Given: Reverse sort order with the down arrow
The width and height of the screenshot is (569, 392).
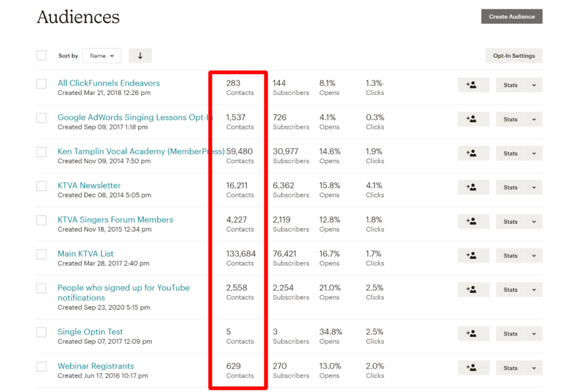Looking at the screenshot, I should click(140, 56).
